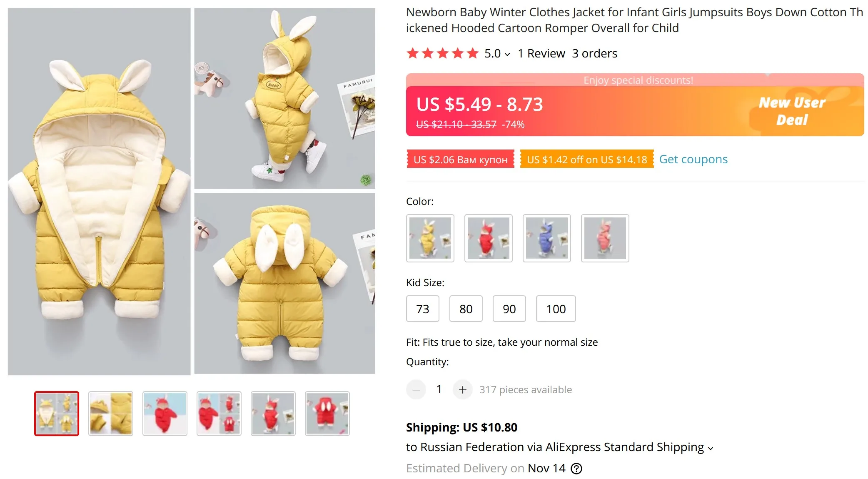Decrease quantity with the minus button
This screenshot has width=868, height=479.
pyautogui.click(x=416, y=389)
